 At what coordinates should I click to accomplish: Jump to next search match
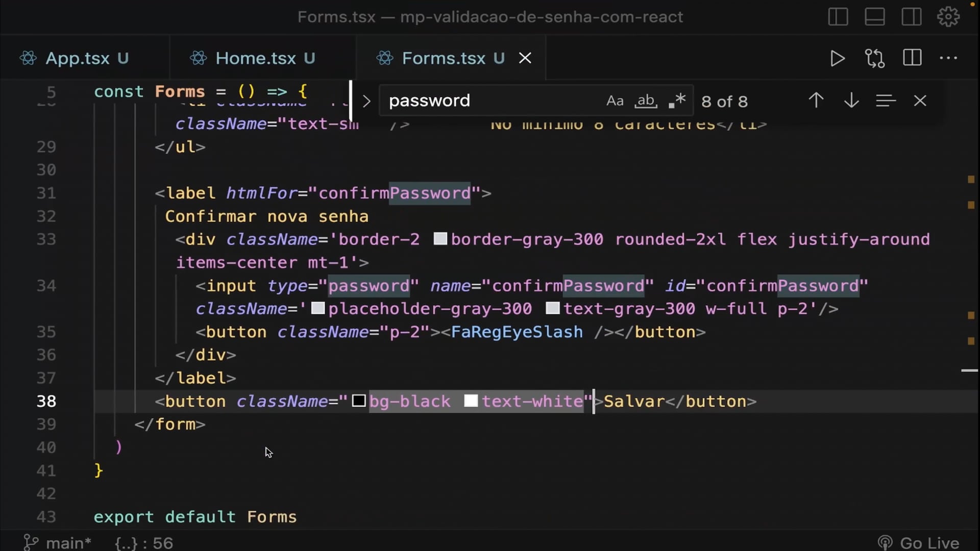(851, 101)
